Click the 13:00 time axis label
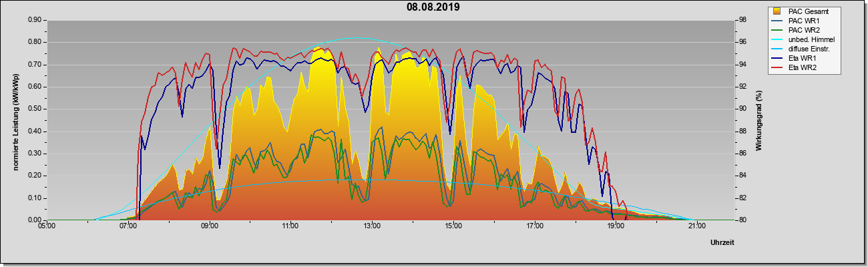 coord(372,226)
